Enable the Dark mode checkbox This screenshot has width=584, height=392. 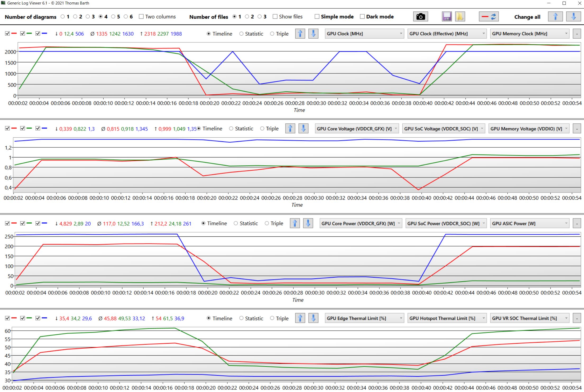(362, 17)
